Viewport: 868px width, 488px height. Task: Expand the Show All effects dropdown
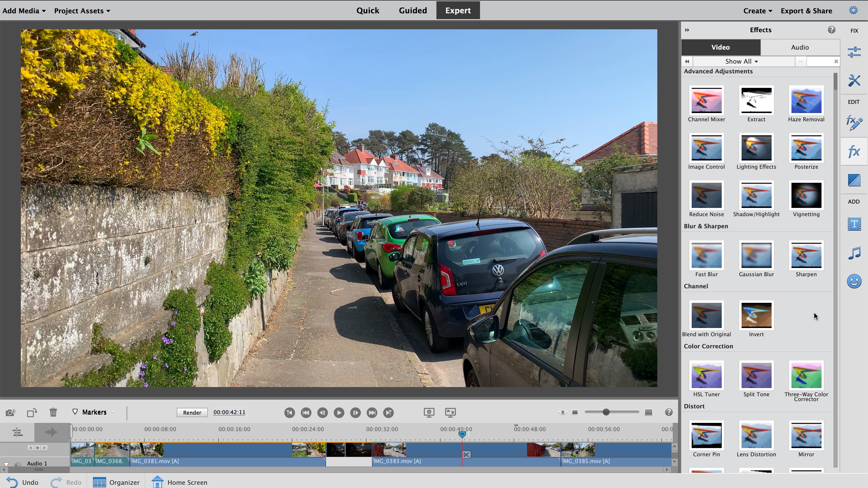pos(741,61)
